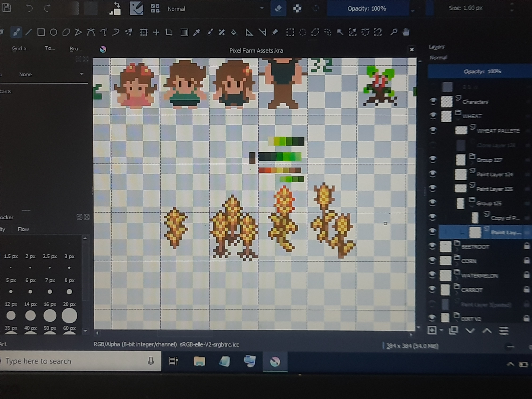Screen dimensions: 532x399
Task: Select the Gradient tool
Action: coord(184,32)
